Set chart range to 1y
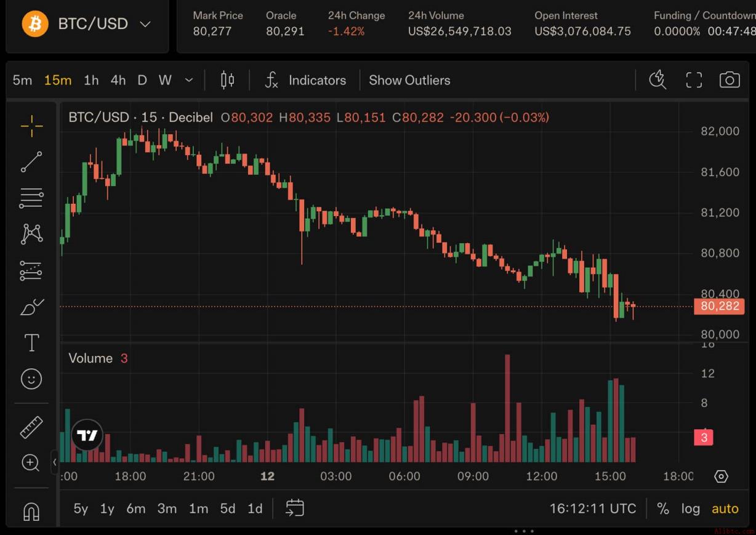Image resolution: width=756 pixels, height=535 pixels. 107,509
